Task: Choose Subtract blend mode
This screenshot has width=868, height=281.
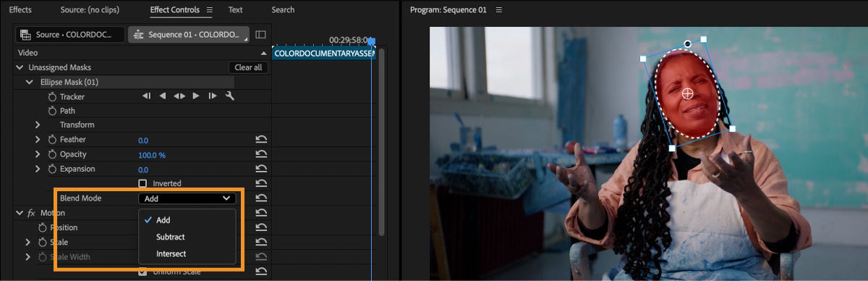Action: [x=187, y=237]
